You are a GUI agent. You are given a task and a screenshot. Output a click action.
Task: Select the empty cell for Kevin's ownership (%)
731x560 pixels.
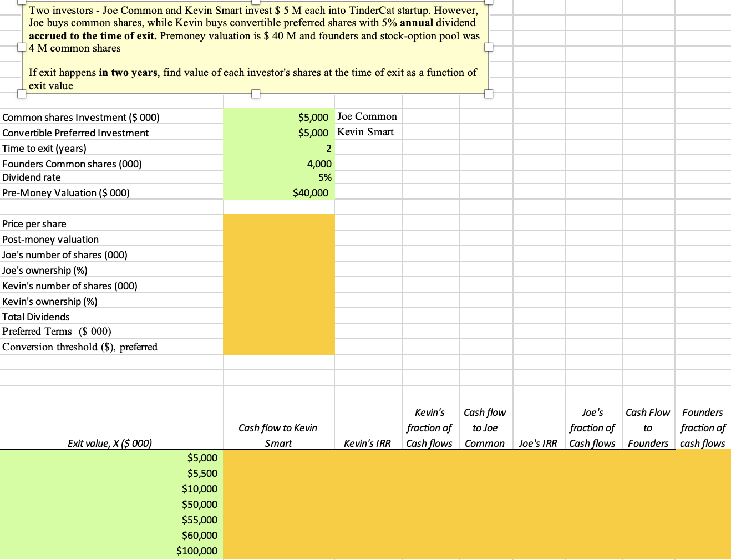tap(279, 301)
